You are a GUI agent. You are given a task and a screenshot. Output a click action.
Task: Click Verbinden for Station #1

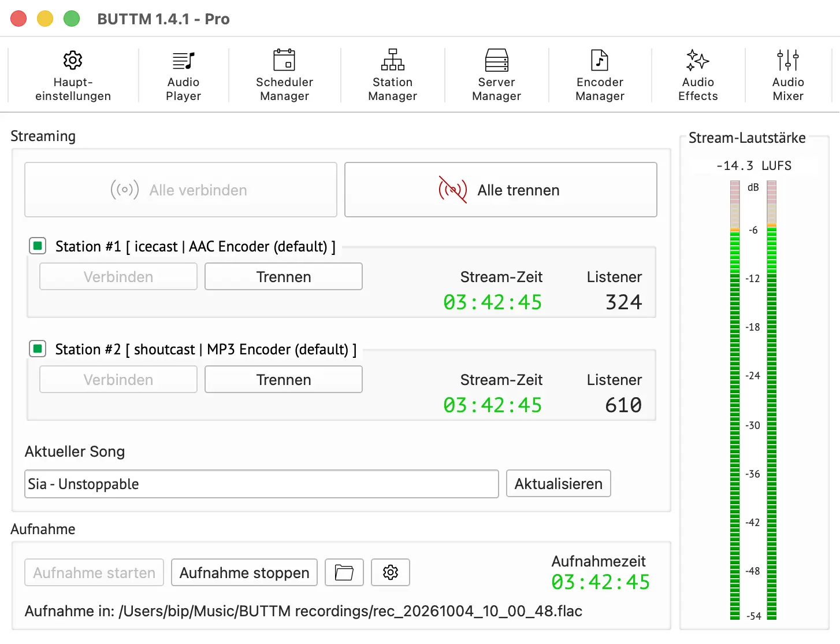click(118, 276)
